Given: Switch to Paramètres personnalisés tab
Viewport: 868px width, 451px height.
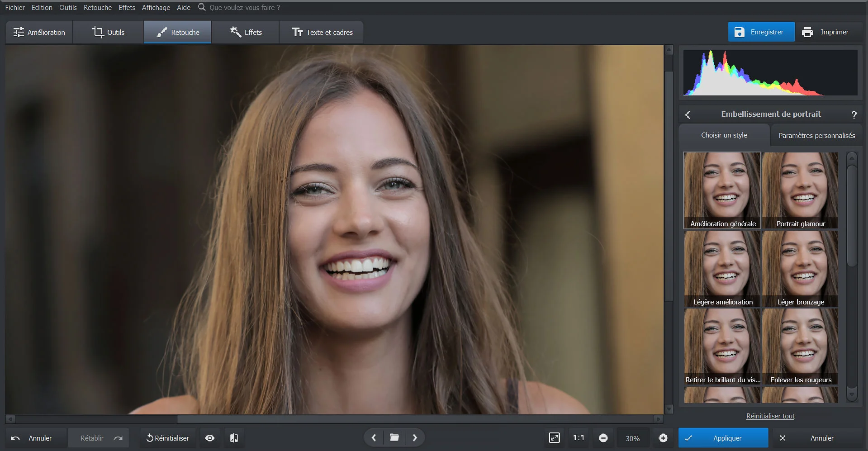Looking at the screenshot, I should point(817,136).
